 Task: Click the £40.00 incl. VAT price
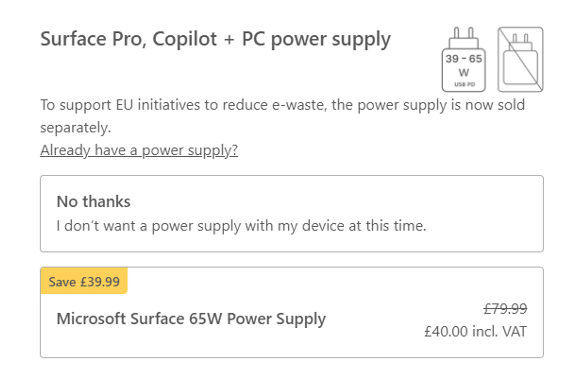click(x=476, y=331)
